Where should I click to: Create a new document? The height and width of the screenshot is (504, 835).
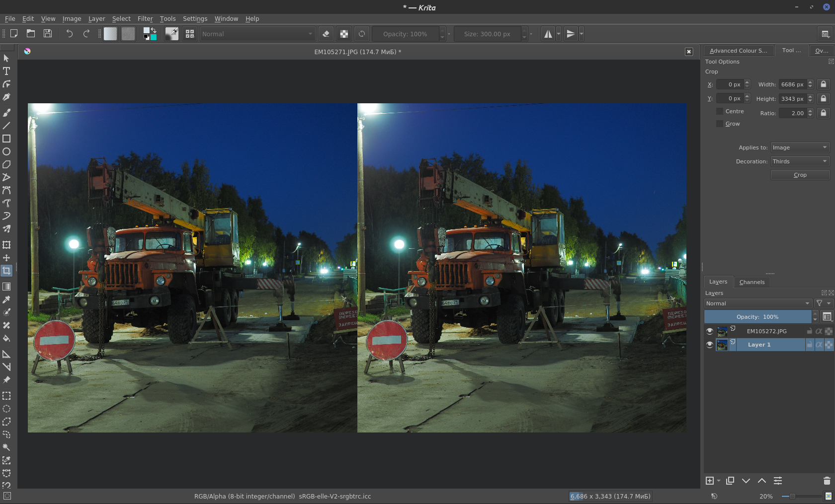pos(14,33)
